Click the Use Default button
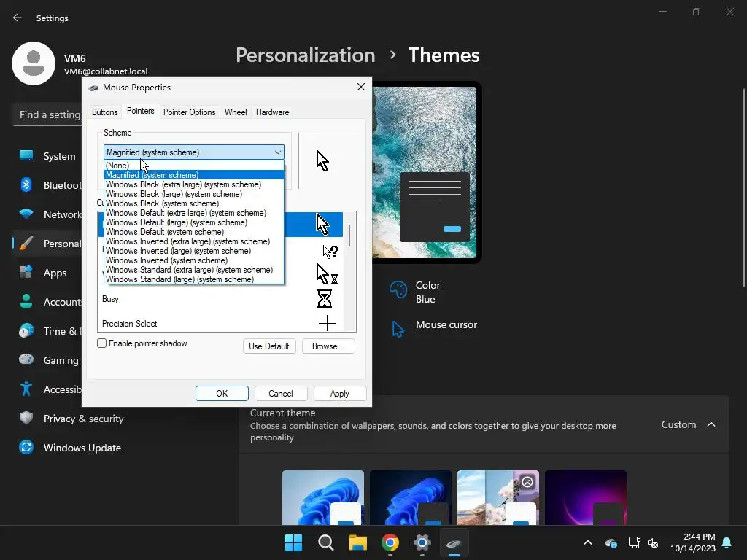The height and width of the screenshot is (560, 747). click(269, 346)
